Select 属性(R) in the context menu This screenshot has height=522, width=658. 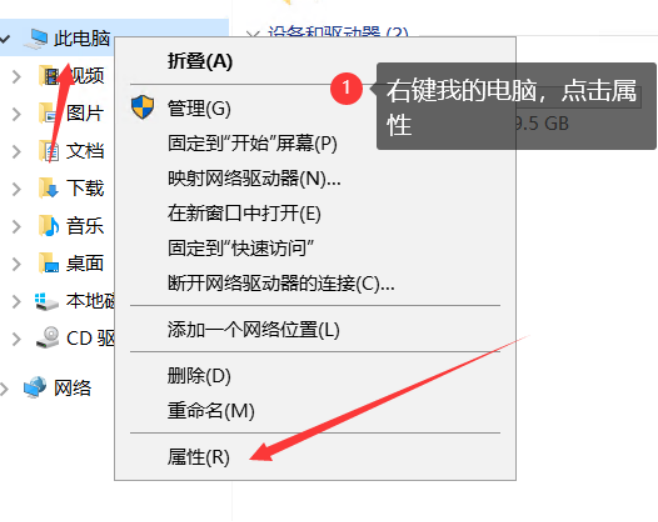click(198, 457)
